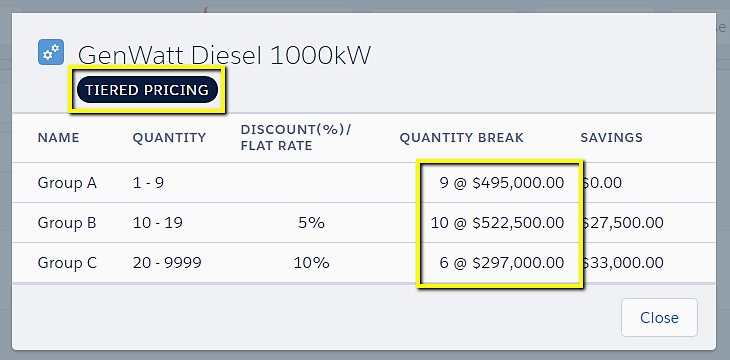Click the GenWatt Diesel 1000kW title

224,56
